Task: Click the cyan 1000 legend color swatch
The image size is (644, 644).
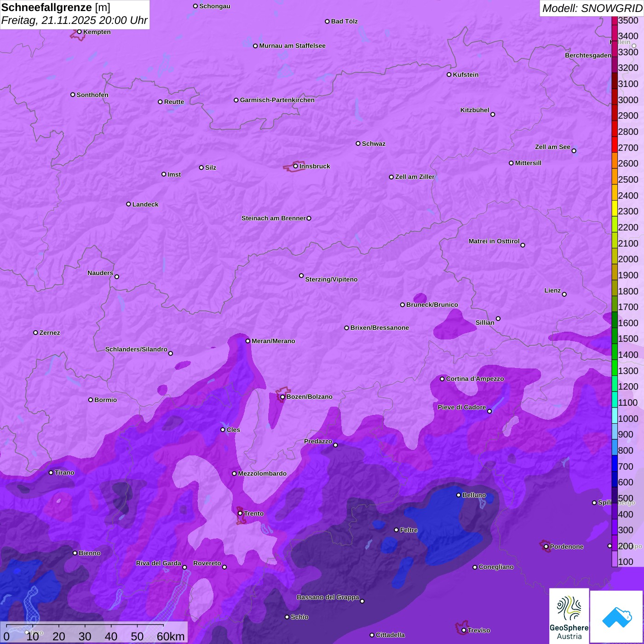Action: coord(615,415)
